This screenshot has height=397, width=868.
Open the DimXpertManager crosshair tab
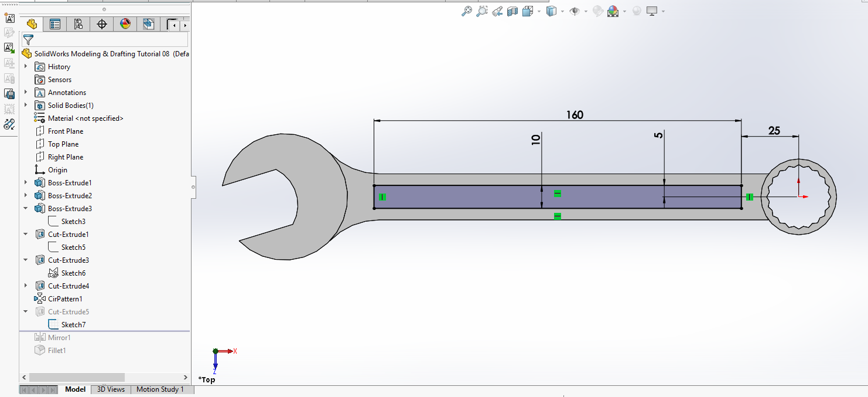(102, 24)
